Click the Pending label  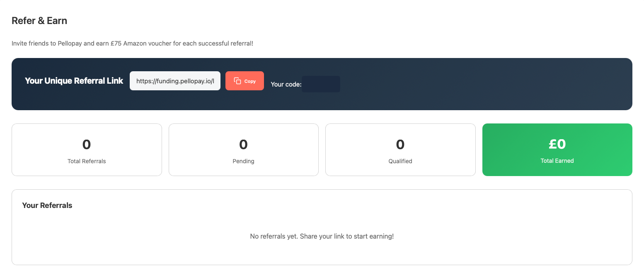click(243, 161)
